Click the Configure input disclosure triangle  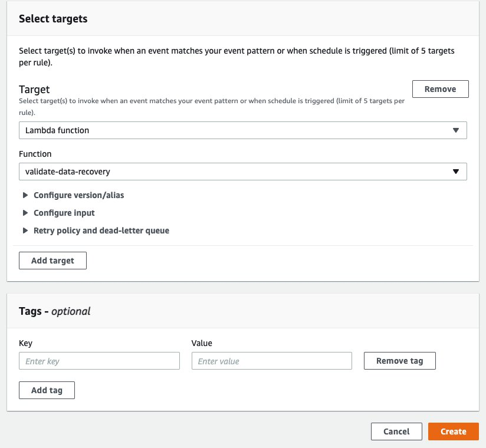[x=25, y=213]
